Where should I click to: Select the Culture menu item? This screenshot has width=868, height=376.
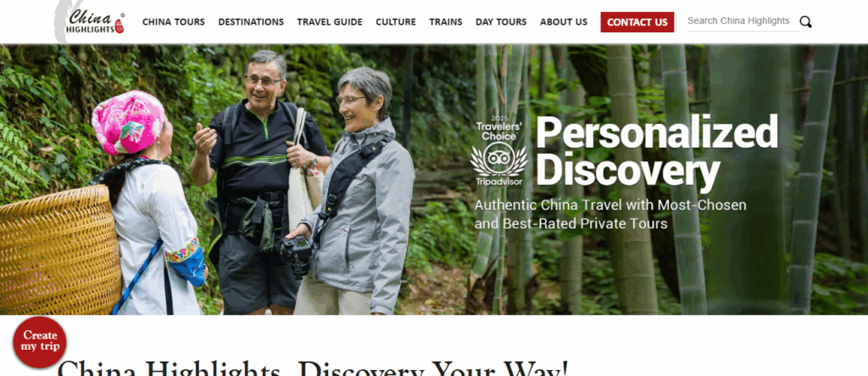pyautogui.click(x=396, y=22)
